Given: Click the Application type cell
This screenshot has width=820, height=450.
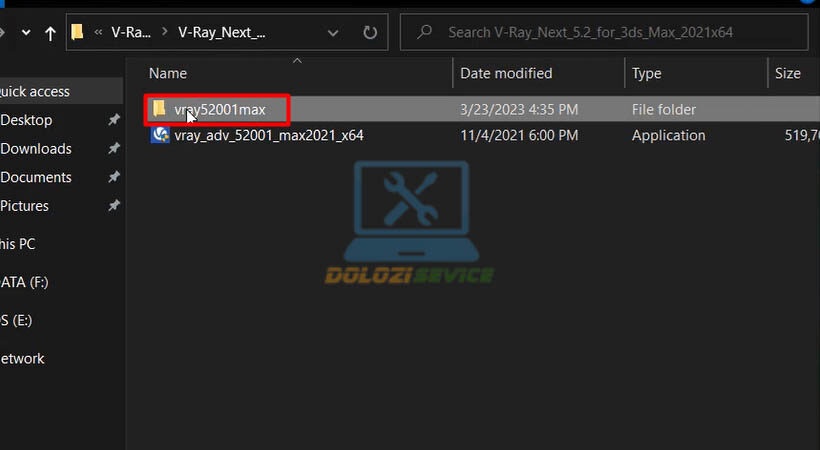Looking at the screenshot, I should (668, 136).
